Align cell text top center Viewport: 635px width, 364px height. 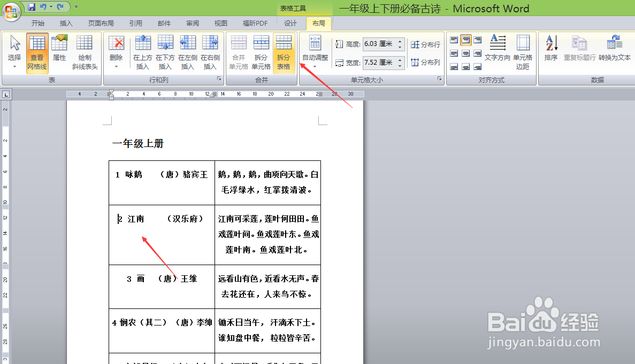466,40
